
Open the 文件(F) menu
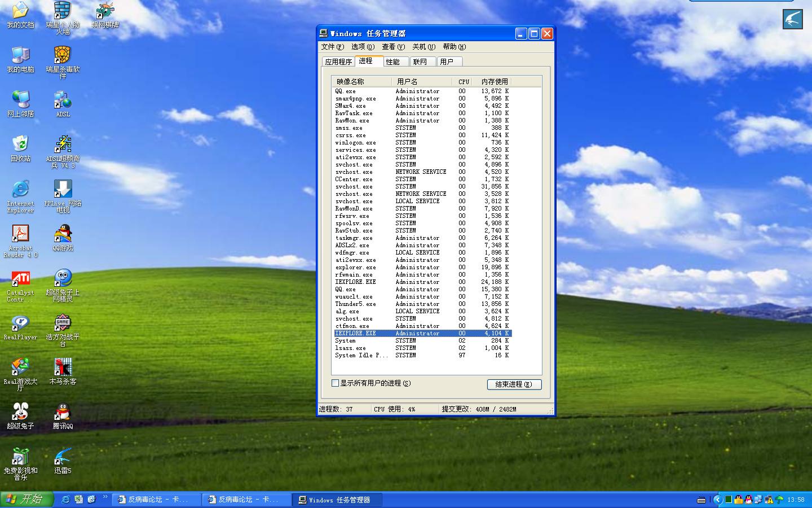332,47
